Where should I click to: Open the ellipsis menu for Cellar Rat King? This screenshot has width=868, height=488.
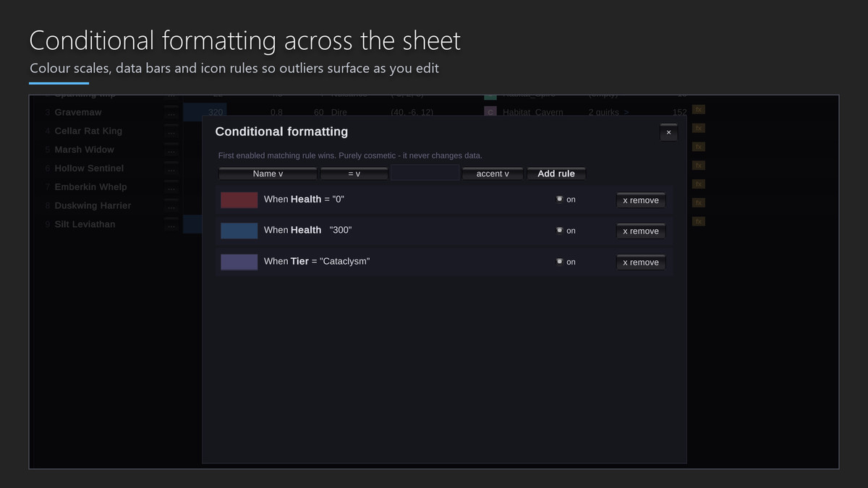[171, 132]
